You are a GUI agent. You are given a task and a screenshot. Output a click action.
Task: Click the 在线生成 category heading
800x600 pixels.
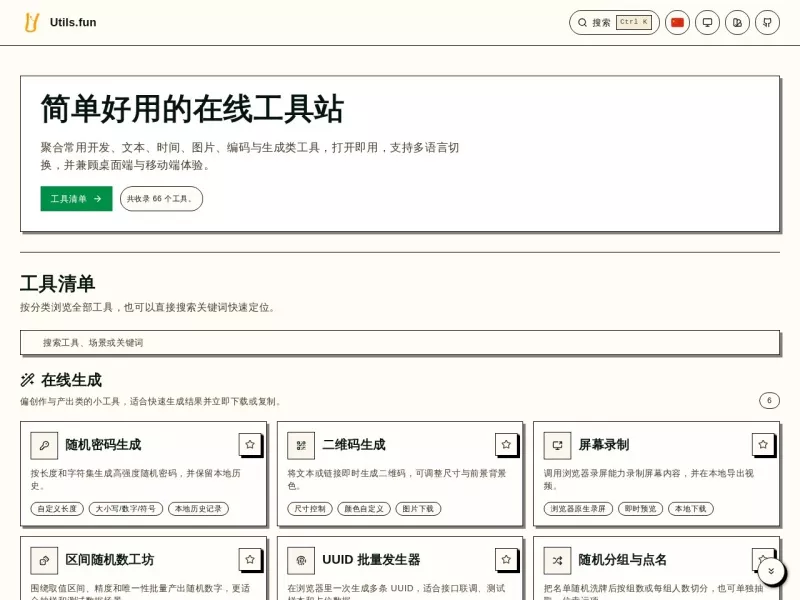[x=71, y=380]
